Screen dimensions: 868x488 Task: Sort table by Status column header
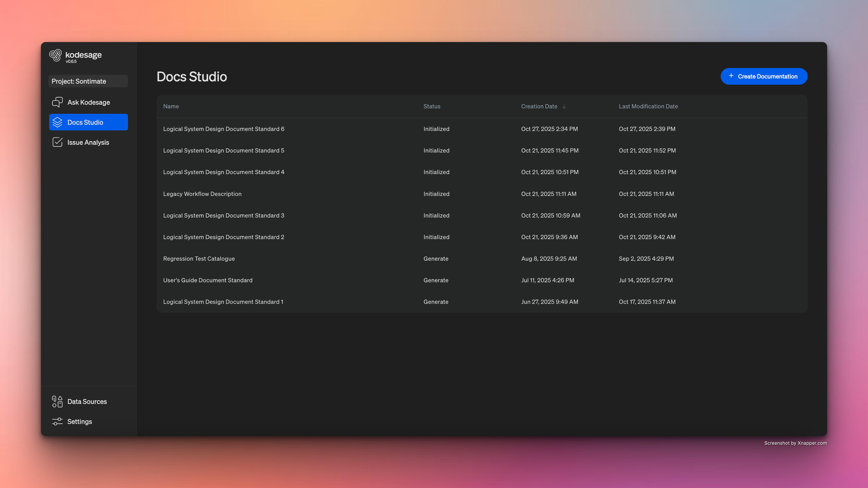(x=432, y=106)
